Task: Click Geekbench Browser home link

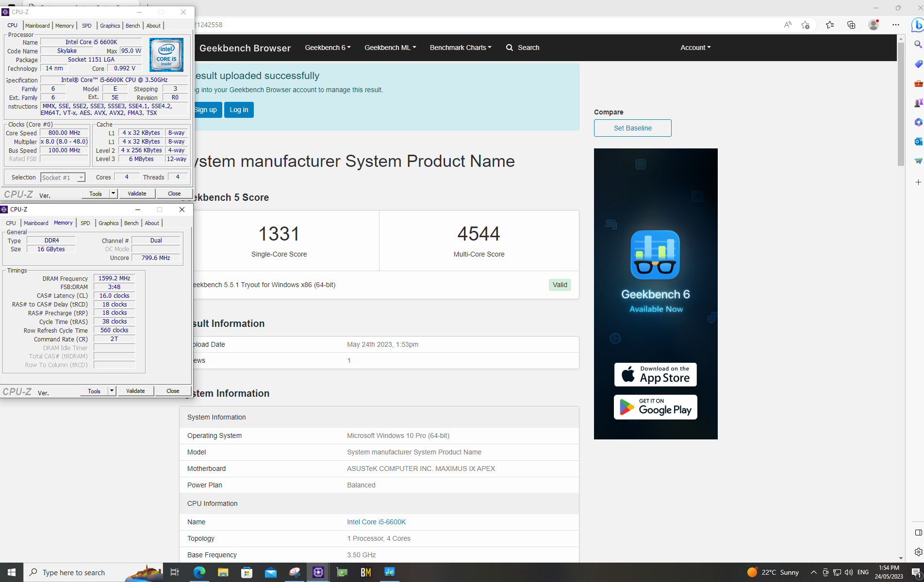Action: (245, 48)
